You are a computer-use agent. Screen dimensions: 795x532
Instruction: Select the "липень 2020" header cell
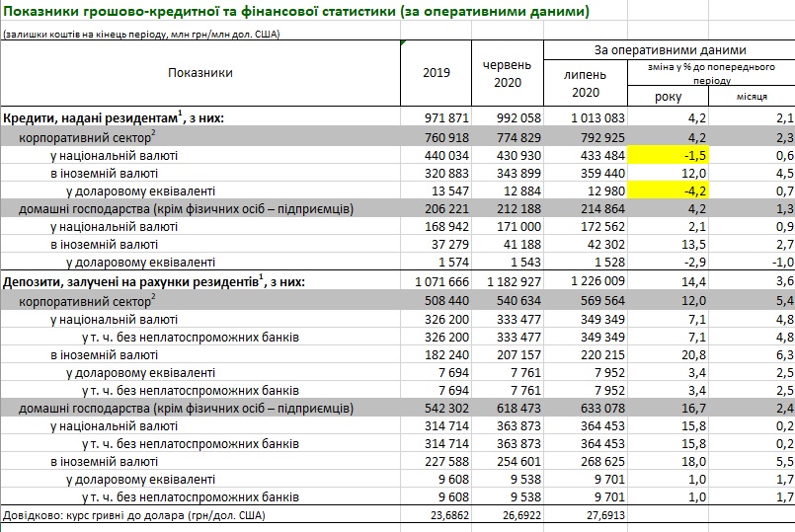pos(585,83)
